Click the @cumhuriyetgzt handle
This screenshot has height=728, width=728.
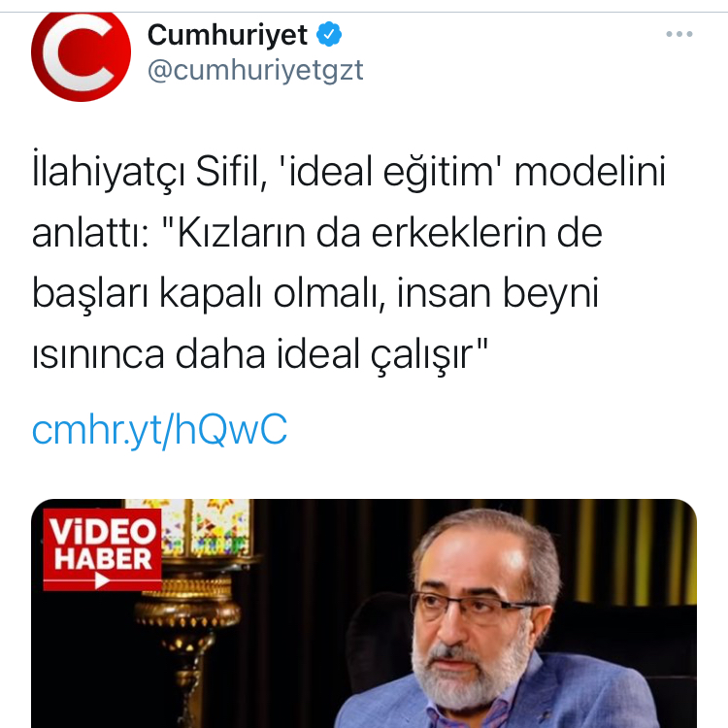(x=255, y=71)
